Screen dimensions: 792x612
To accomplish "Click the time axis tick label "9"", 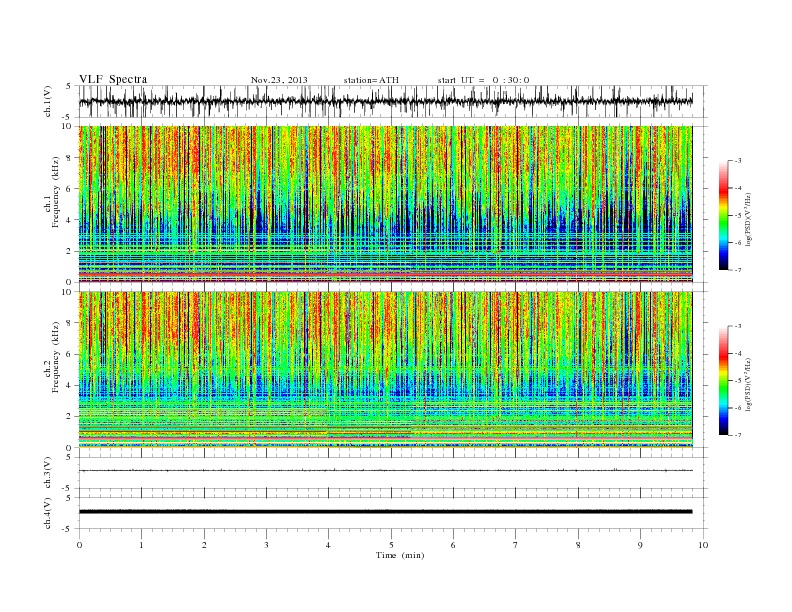I will pos(640,545).
